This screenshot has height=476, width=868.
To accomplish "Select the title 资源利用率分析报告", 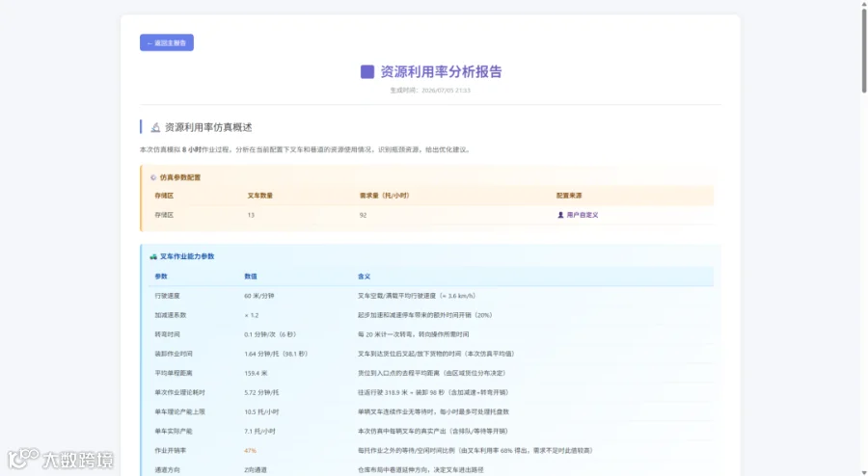I will point(441,72).
